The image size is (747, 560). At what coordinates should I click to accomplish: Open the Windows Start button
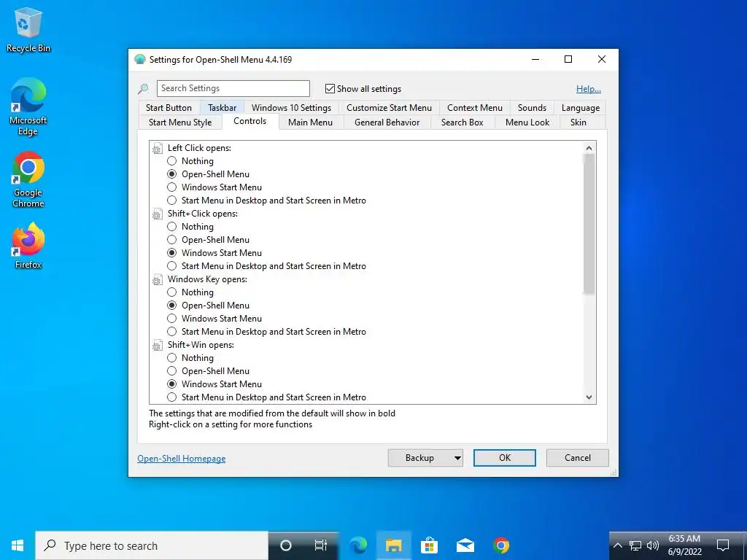coord(18,545)
